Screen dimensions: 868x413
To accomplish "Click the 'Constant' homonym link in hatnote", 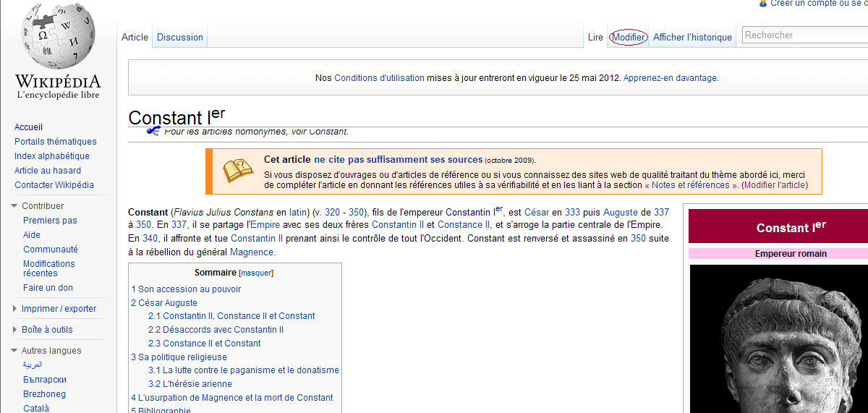I will point(328,132).
